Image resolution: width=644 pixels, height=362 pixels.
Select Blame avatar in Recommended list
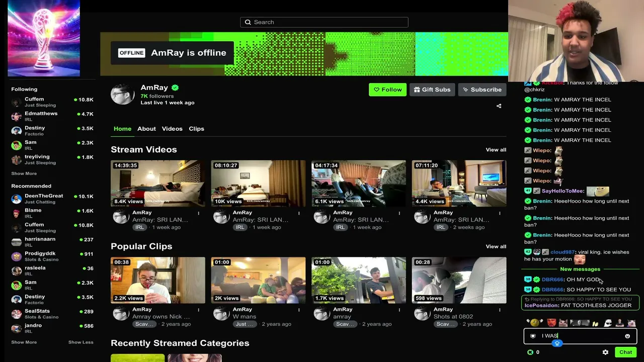[17, 213]
